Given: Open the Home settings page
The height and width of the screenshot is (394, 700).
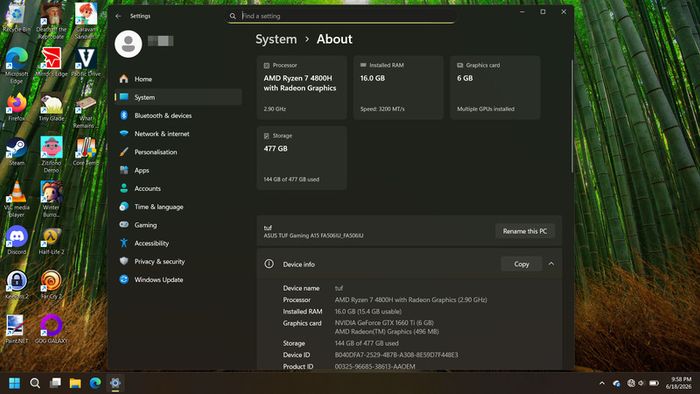Looking at the screenshot, I should [178, 79].
